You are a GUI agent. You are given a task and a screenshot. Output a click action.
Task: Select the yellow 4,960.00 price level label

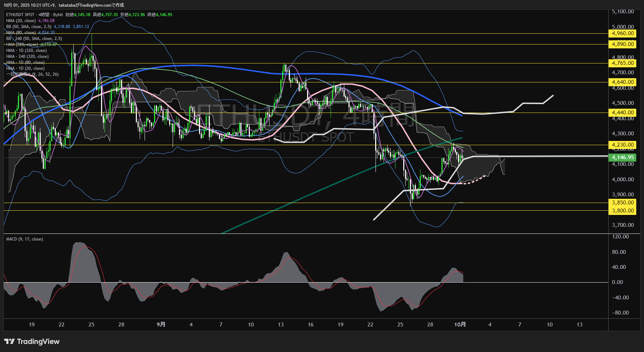point(623,33)
